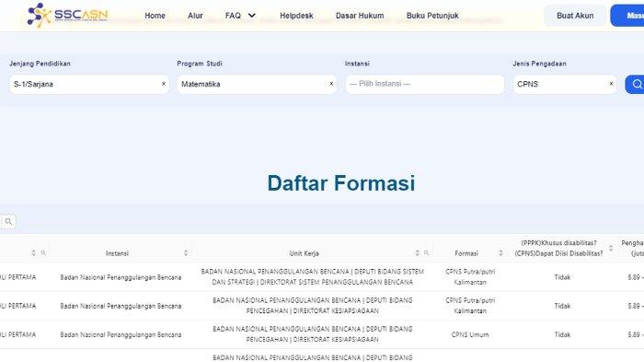Viewport: 644px width, 362px height.
Task: Click the Instansi column header
Action: coord(117,253)
